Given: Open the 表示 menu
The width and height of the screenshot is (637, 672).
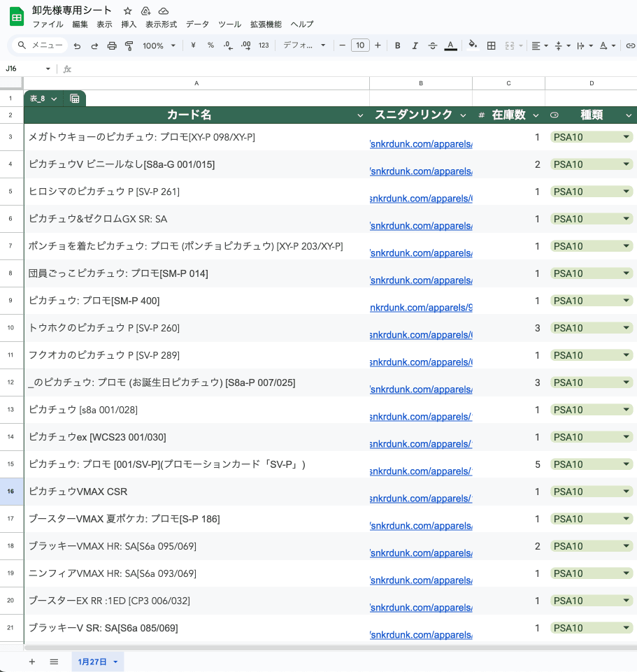Looking at the screenshot, I should pyautogui.click(x=104, y=24).
